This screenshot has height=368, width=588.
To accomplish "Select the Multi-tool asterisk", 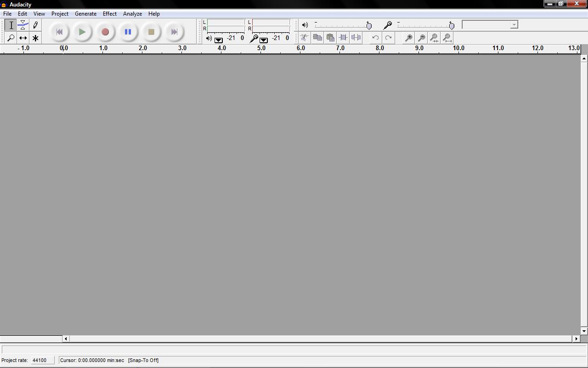I will [x=35, y=38].
